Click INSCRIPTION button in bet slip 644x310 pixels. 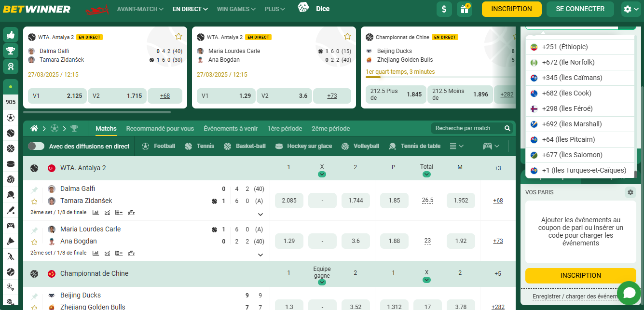pos(581,276)
